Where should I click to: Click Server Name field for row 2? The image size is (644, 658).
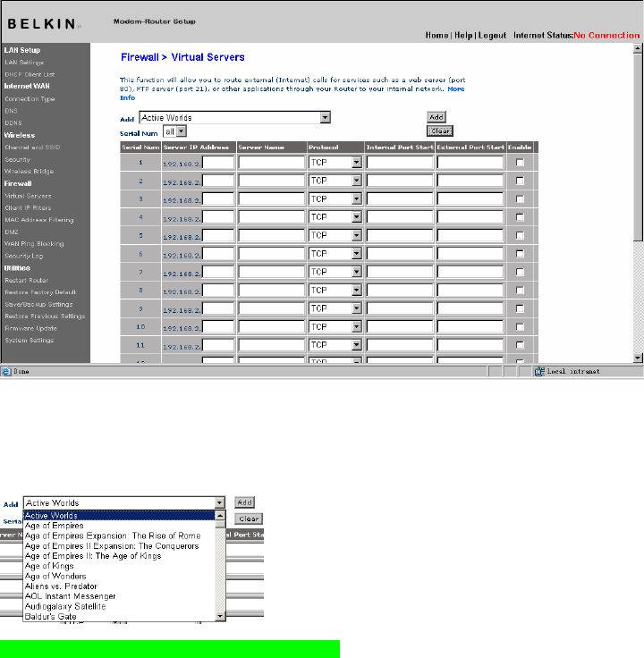[x=271, y=181]
